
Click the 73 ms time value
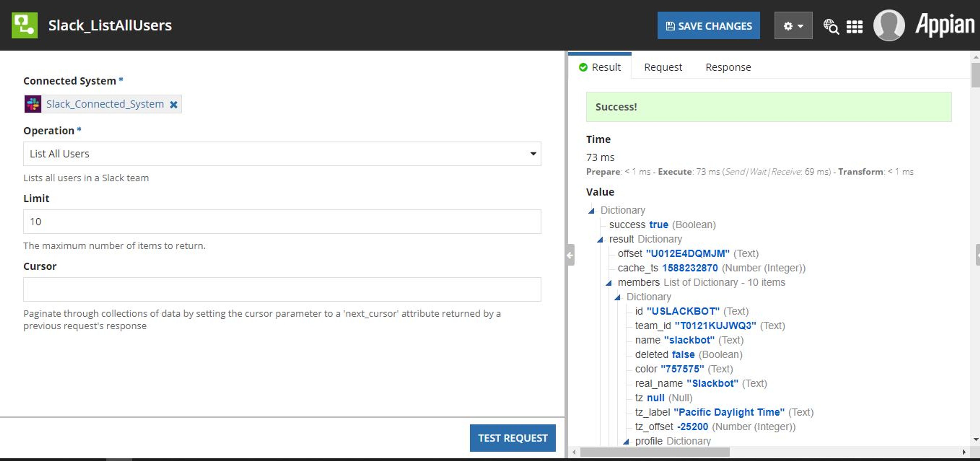pyautogui.click(x=600, y=157)
